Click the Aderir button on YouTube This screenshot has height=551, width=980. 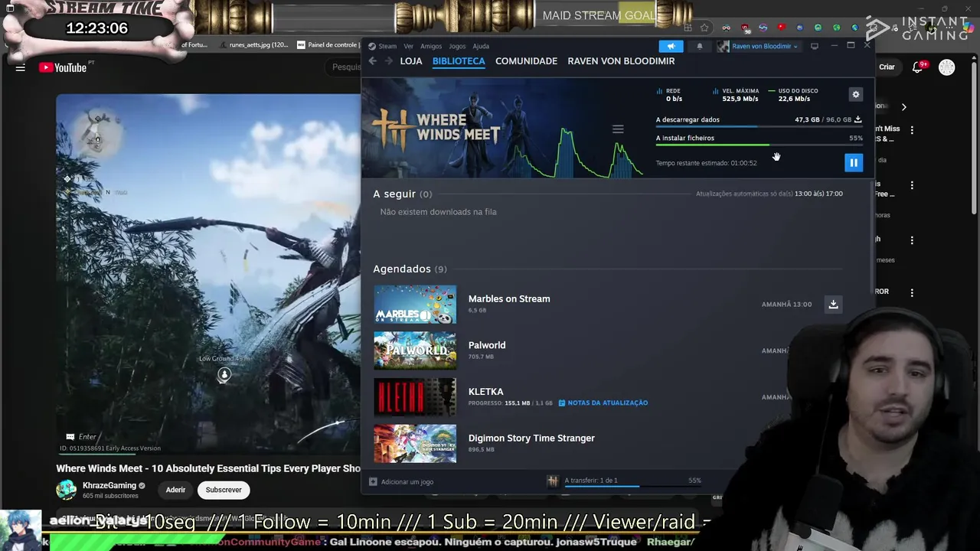(175, 490)
